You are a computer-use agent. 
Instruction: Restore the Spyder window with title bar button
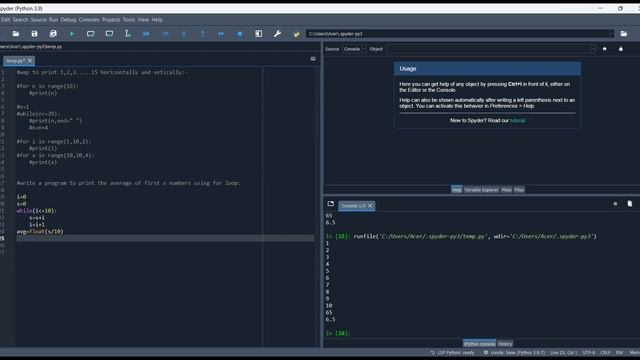[620, 8]
